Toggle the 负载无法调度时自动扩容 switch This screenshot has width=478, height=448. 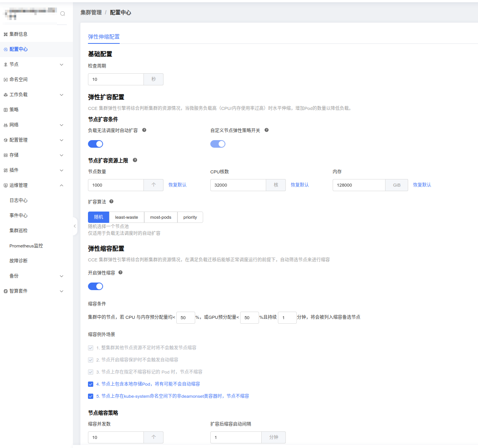96,144
